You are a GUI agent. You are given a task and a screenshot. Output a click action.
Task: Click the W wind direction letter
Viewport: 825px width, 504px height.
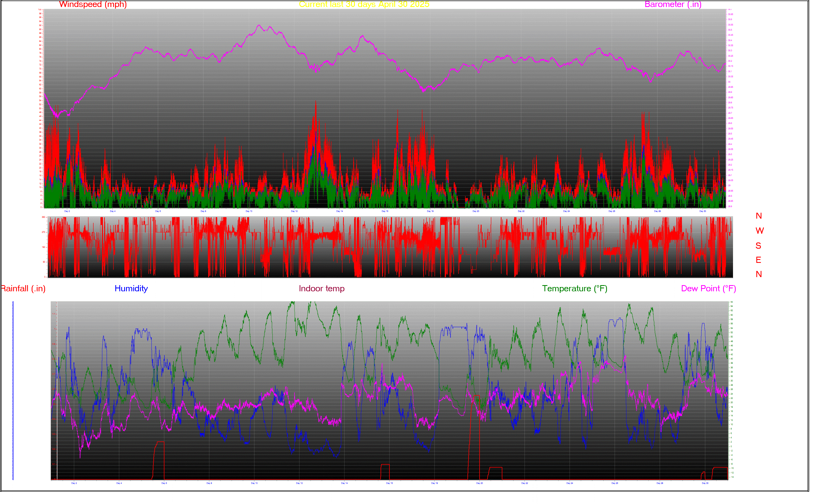(760, 231)
